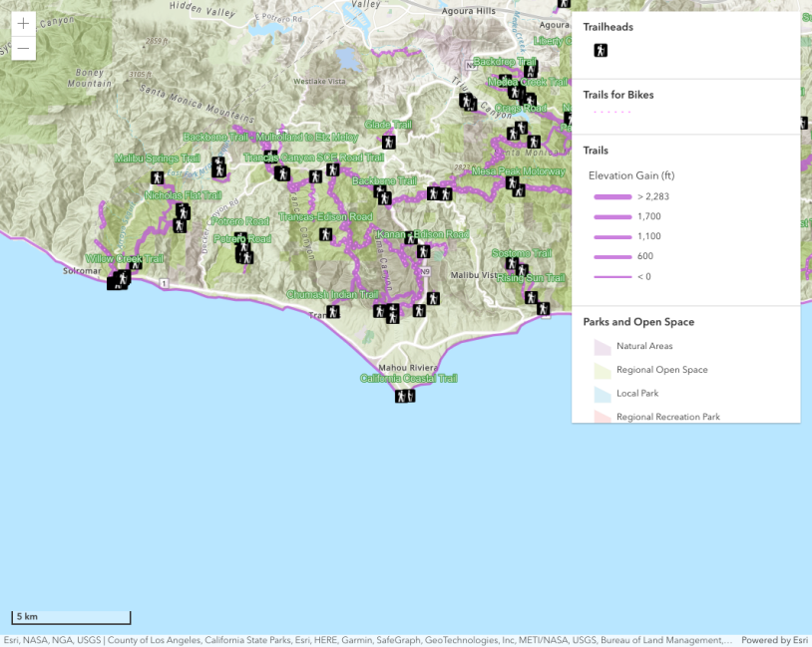Viewport: 812px width, 647px height.
Task: Click the trailhead marker under Rising Sun Trail
Action: click(x=532, y=297)
